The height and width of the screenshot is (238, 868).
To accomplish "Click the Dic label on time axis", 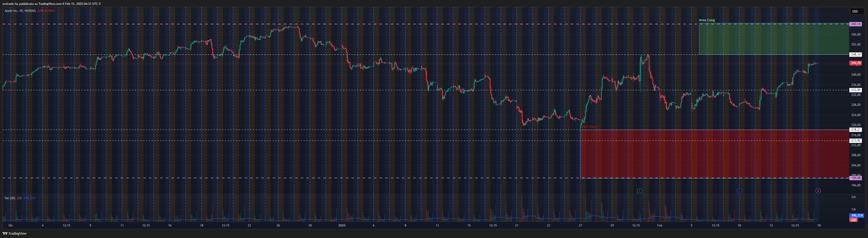I will 11,225.
